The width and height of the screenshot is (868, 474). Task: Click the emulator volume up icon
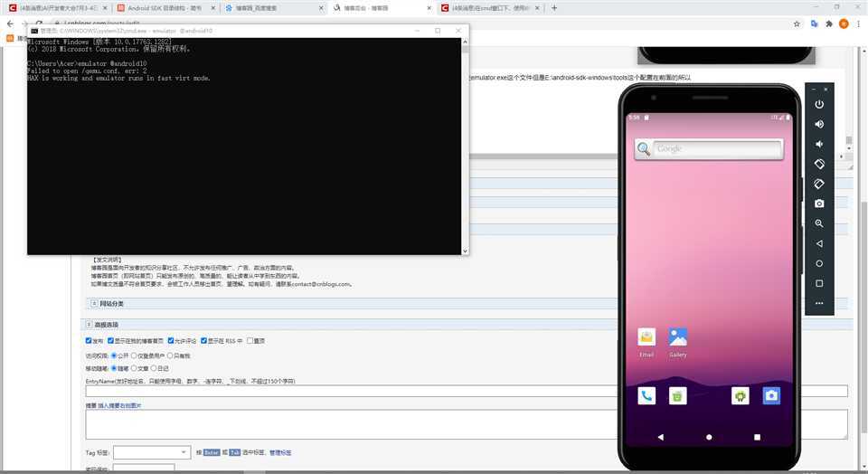819,124
